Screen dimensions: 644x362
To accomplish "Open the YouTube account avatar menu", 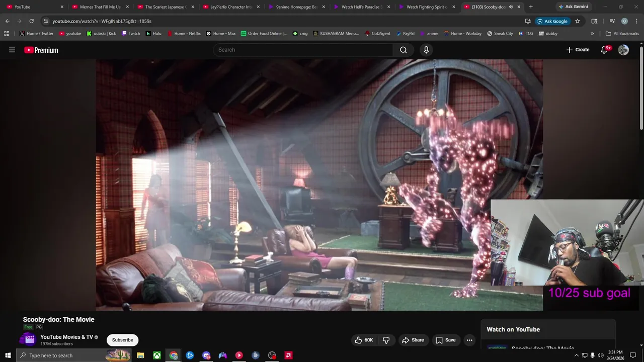I will (x=623, y=50).
